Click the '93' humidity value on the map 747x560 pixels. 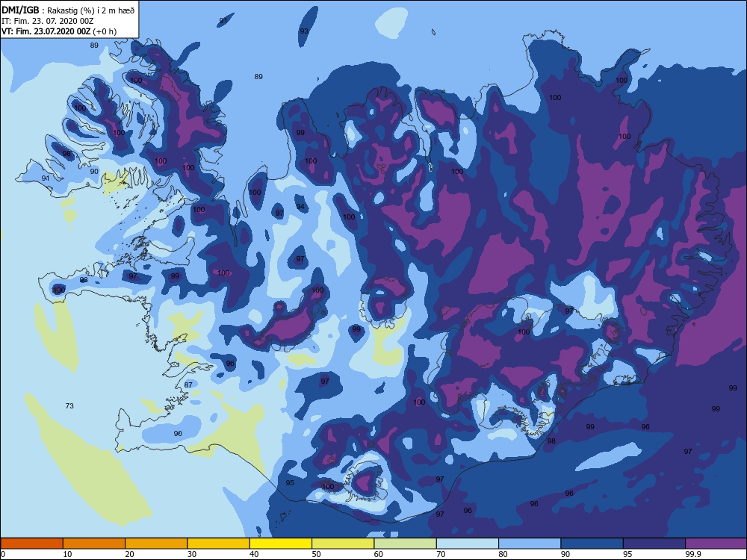click(303, 31)
